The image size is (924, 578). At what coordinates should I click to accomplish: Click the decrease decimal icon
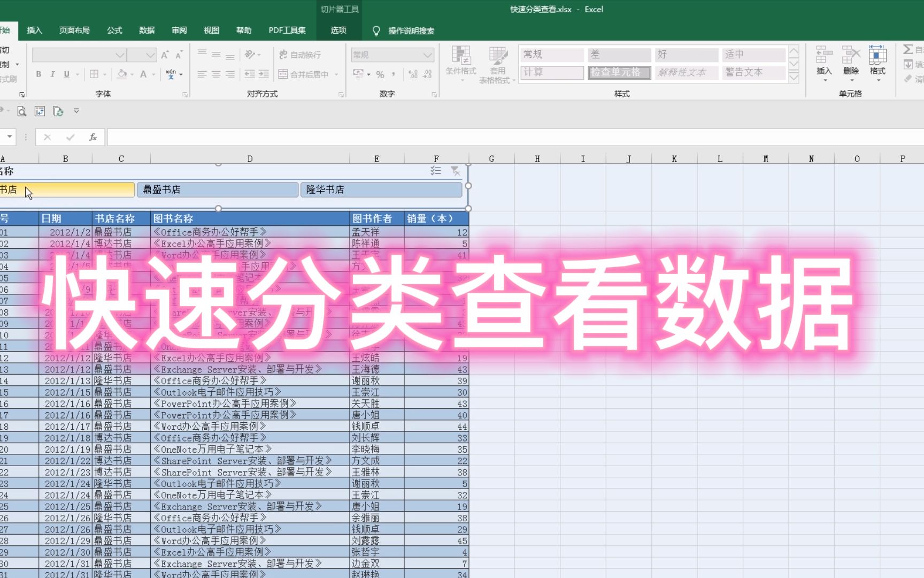pyautogui.click(x=427, y=74)
